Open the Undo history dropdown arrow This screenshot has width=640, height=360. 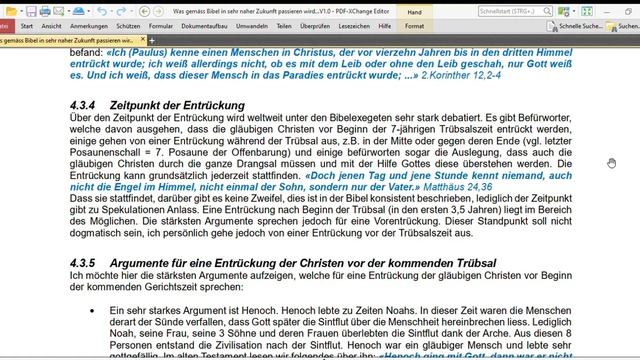pyautogui.click(x=111, y=11)
